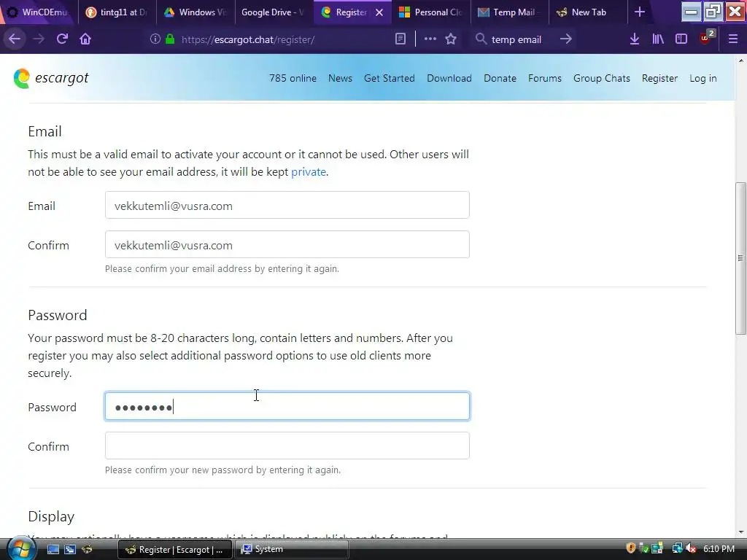
Task: Focus the Confirm password input field
Action: (287, 446)
